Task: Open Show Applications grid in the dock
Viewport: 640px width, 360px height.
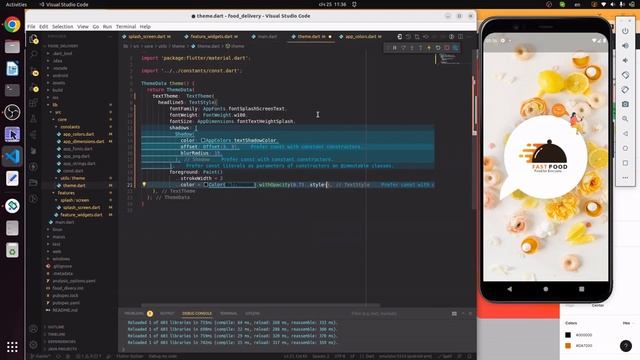Action: pos(12,347)
